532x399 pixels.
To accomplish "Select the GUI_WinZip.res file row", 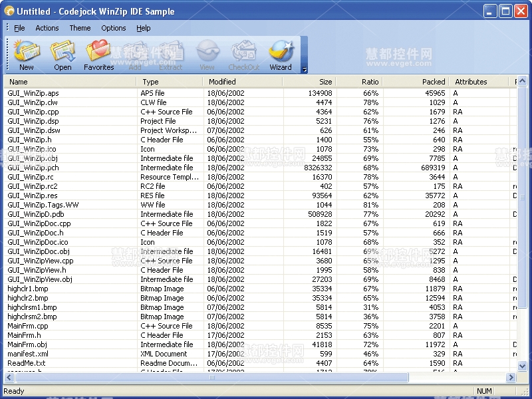I will (261, 196).
